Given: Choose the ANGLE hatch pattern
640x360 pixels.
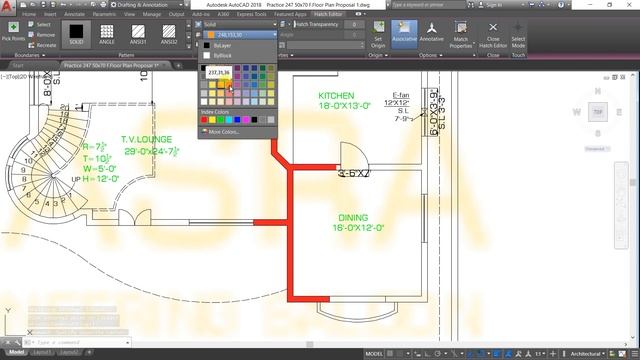Looking at the screenshot, I should (x=107, y=34).
